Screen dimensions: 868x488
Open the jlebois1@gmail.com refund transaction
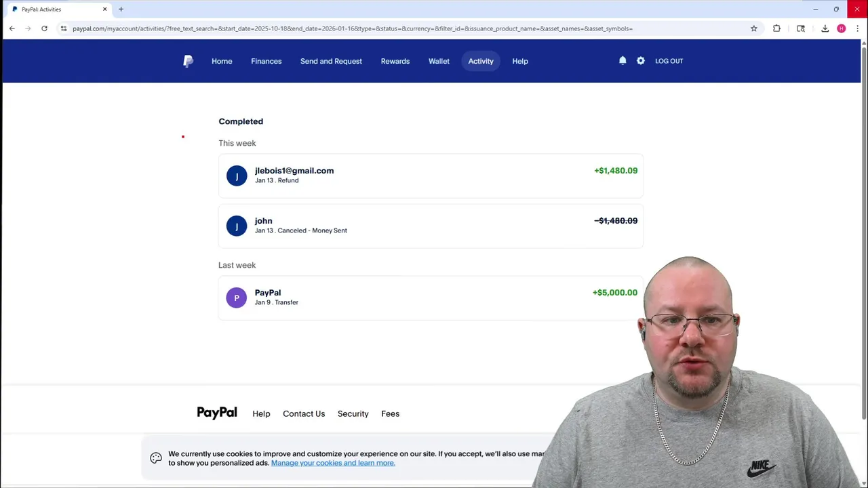pyautogui.click(x=431, y=176)
